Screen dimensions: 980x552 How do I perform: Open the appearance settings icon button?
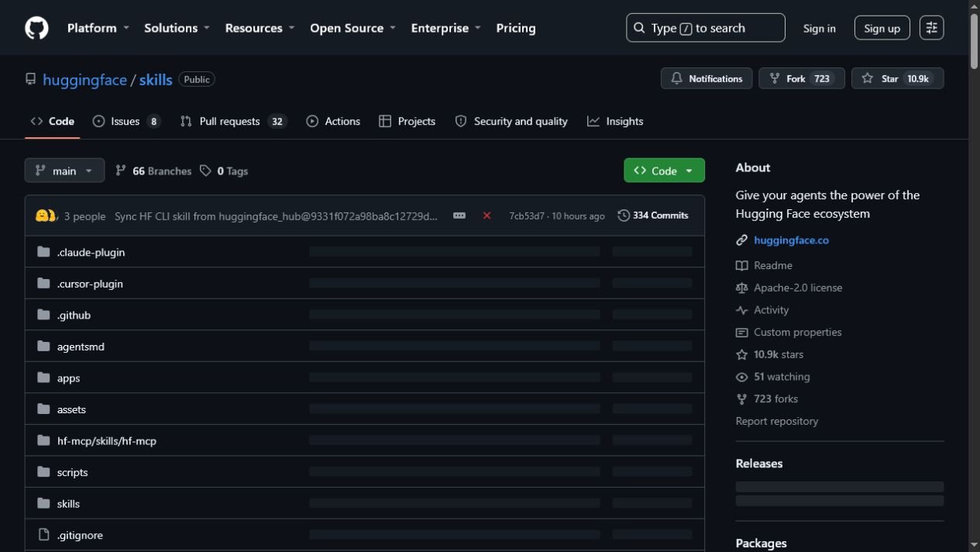tap(931, 28)
